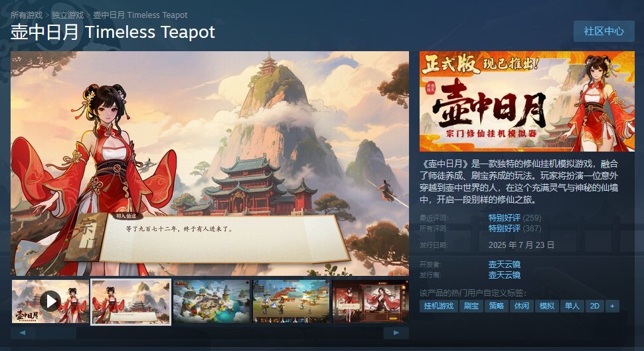Open developer 壶天云镜 link

[505, 265]
